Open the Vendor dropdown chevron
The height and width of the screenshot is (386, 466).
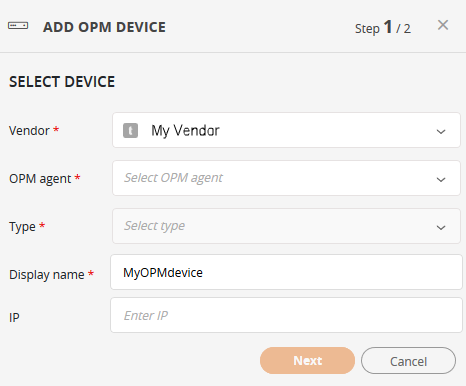click(441, 131)
